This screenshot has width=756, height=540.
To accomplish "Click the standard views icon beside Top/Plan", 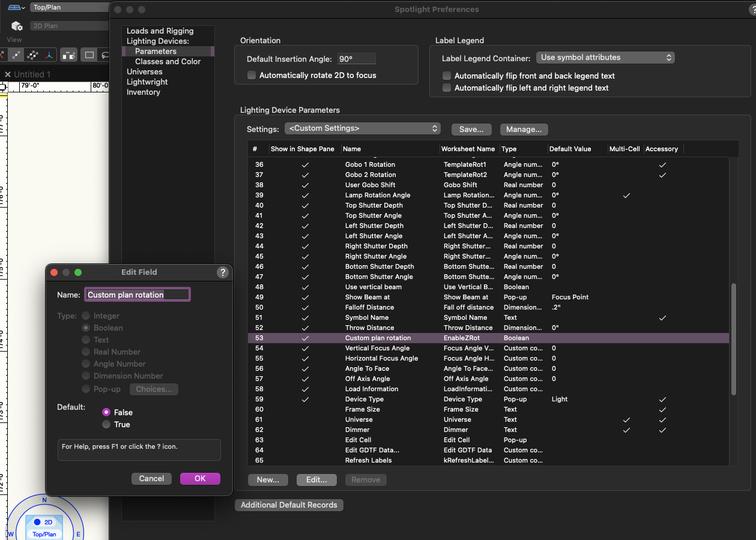I will pos(16,8).
